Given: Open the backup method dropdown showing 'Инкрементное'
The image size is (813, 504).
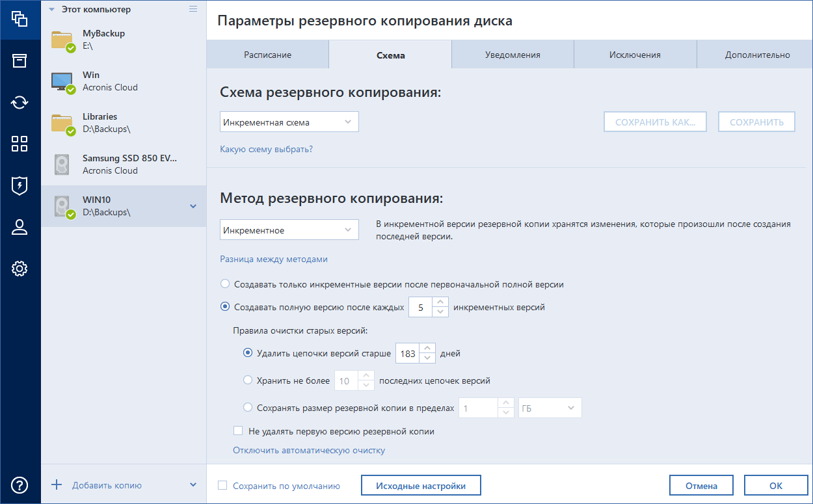Looking at the screenshot, I should (289, 229).
